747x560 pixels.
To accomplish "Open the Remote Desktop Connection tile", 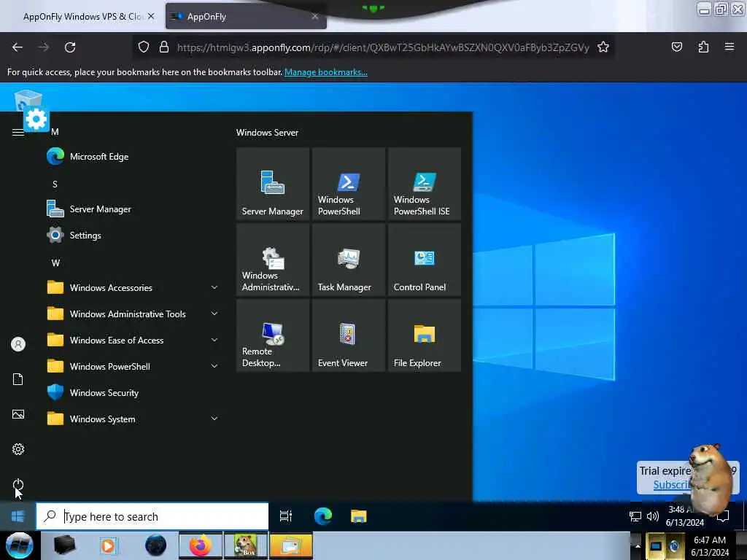I will (273, 335).
